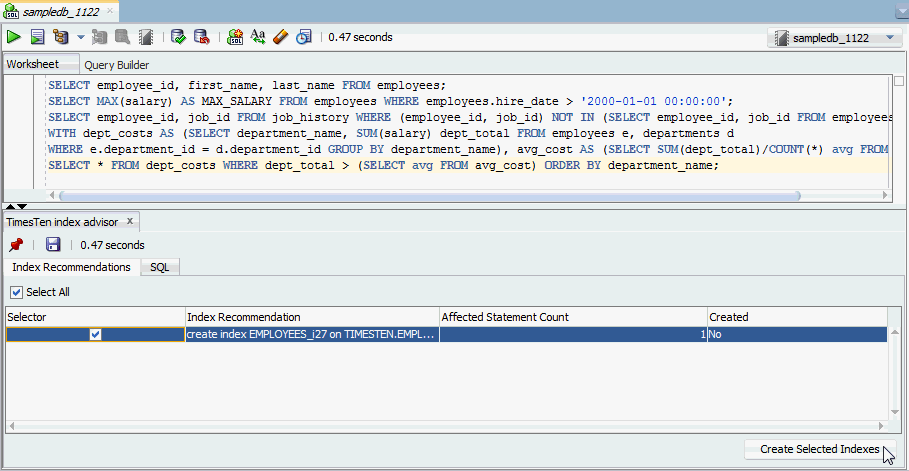
Task: Close the TimesTen index advisor panel
Action: click(130, 221)
